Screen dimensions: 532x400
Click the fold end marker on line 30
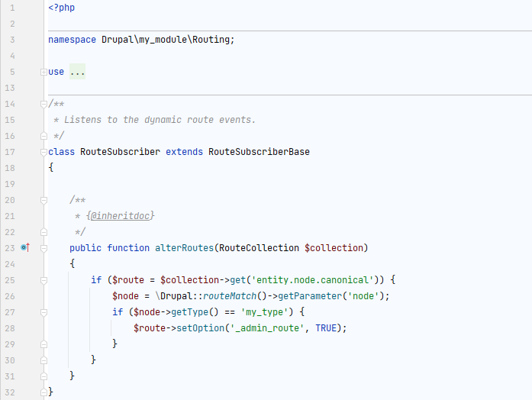coord(44,360)
